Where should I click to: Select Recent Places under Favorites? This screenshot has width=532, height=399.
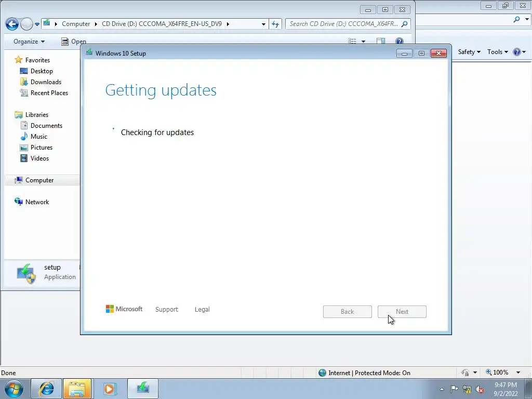(x=44, y=92)
